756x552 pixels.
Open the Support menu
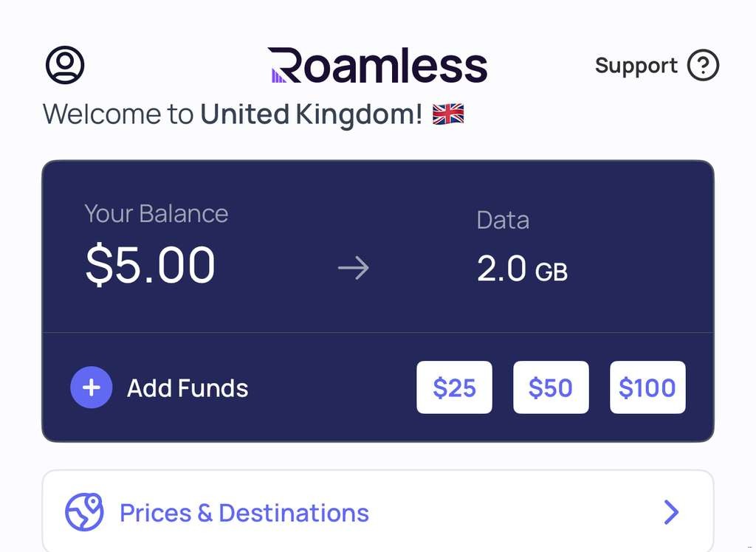656,65
